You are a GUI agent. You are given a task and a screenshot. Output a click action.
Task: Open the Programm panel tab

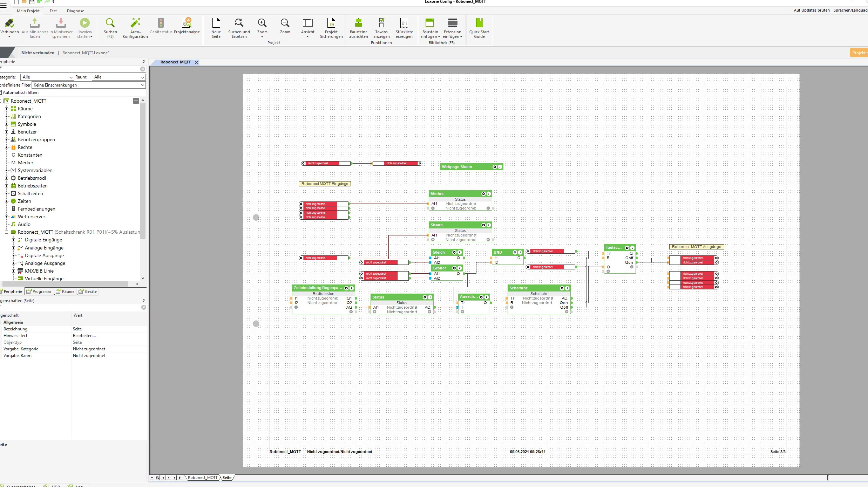(x=39, y=291)
